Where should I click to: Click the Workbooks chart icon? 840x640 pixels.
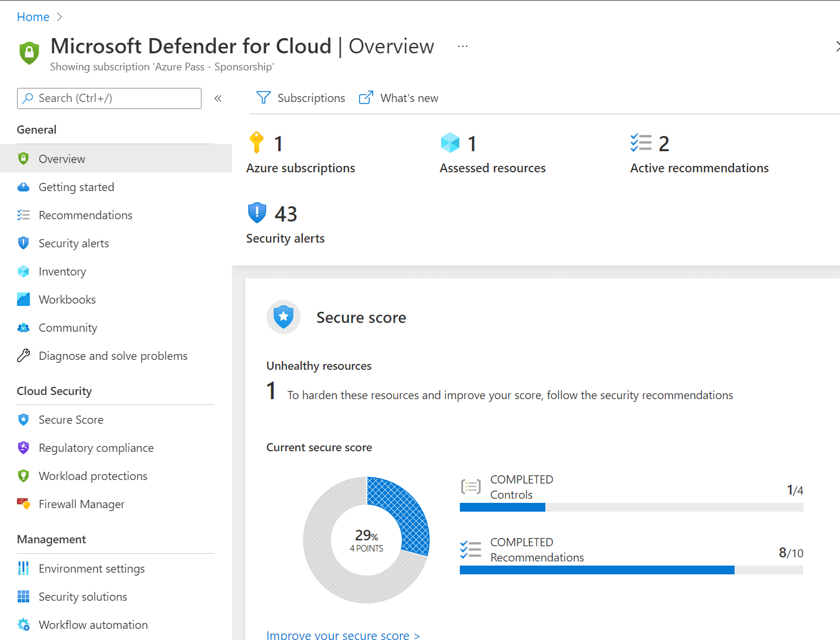coord(23,299)
